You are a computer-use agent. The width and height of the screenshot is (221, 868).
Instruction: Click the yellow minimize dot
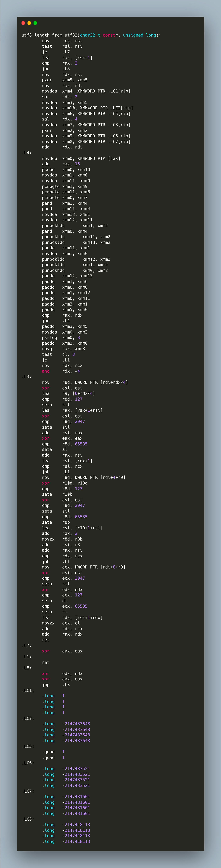coord(29,23)
